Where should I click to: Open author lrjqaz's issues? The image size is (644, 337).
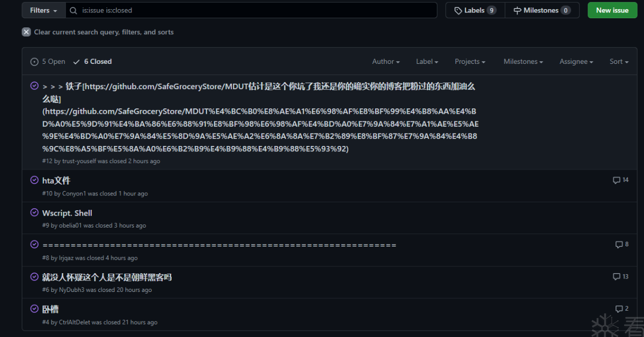pyautogui.click(x=67, y=258)
